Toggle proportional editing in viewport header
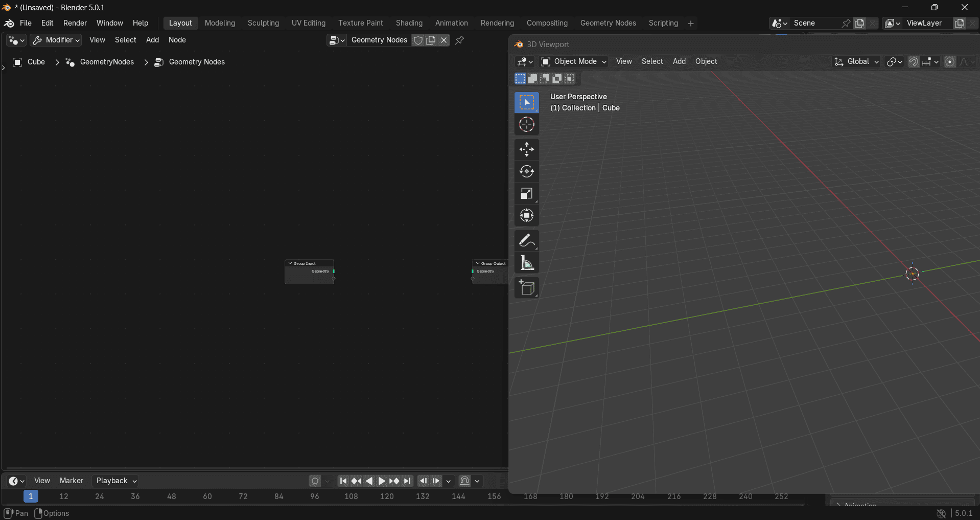Image resolution: width=980 pixels, height=520 pixels. click(950, 62)
